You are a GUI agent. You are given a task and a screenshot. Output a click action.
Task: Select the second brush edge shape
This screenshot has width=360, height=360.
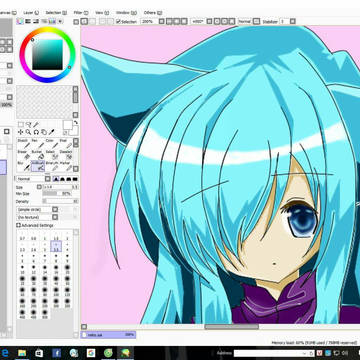(62, 179)
